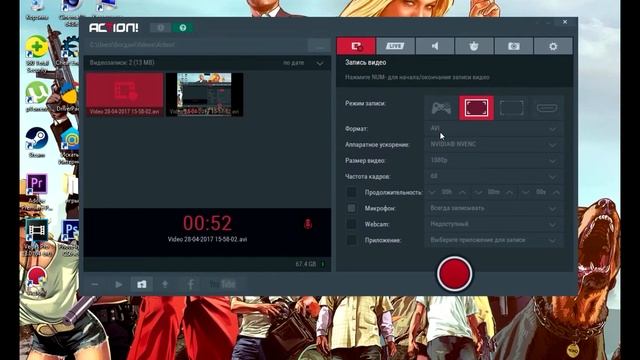Decrease the duration seconds value
This screenshot has height=360, width=640.
pos(526,192)
